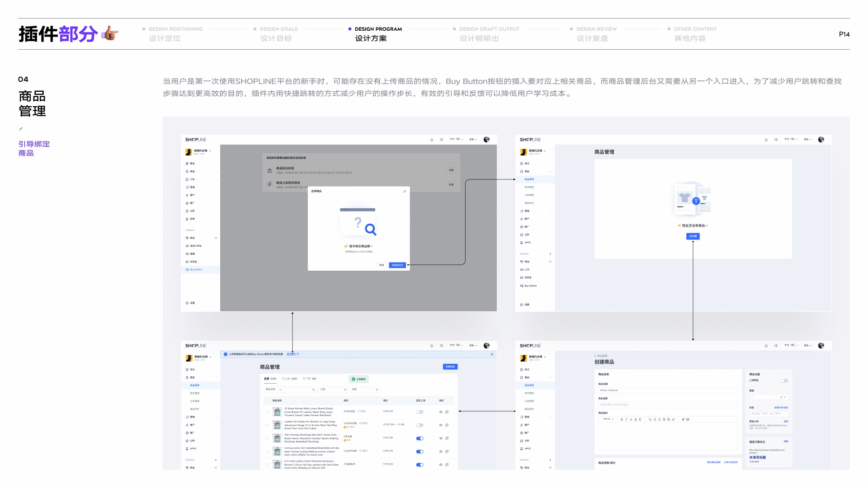
Task: Click blue 创建商品 button on product list page
Action: point(450,366)
